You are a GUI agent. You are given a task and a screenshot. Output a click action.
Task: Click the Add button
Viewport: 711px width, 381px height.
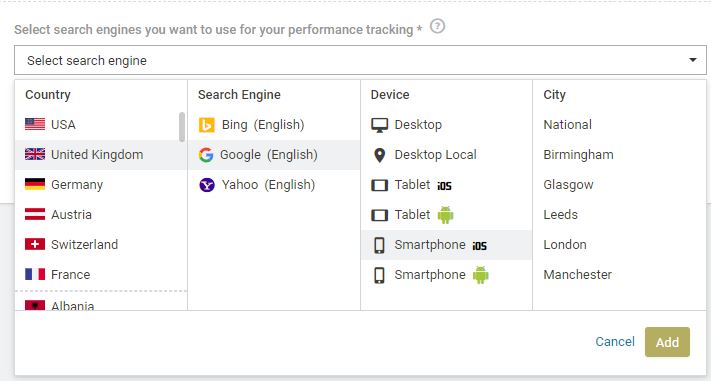[667, 342]
